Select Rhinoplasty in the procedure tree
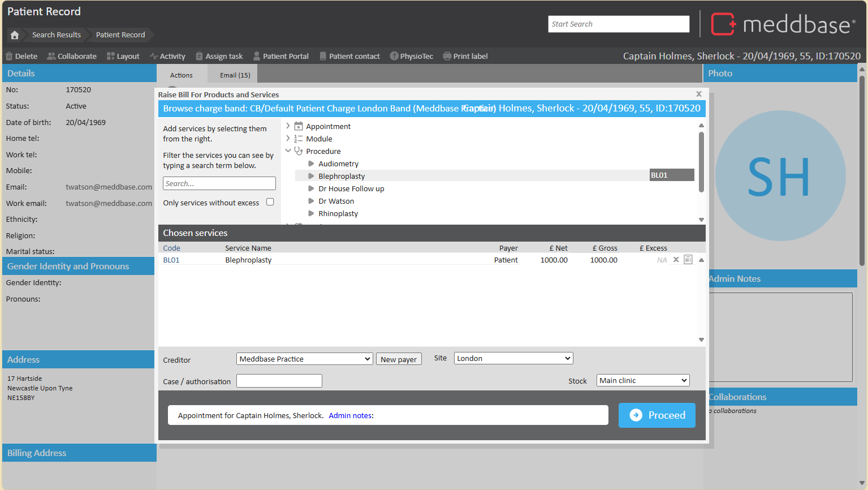This screenshot has width=868, height=490. tap(338, 214)
